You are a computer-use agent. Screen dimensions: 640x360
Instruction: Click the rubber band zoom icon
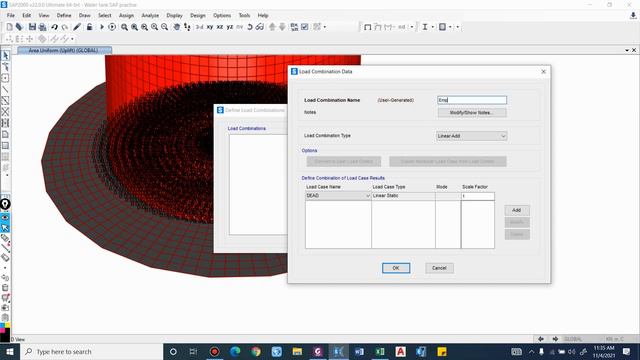[x=124, y=27]
